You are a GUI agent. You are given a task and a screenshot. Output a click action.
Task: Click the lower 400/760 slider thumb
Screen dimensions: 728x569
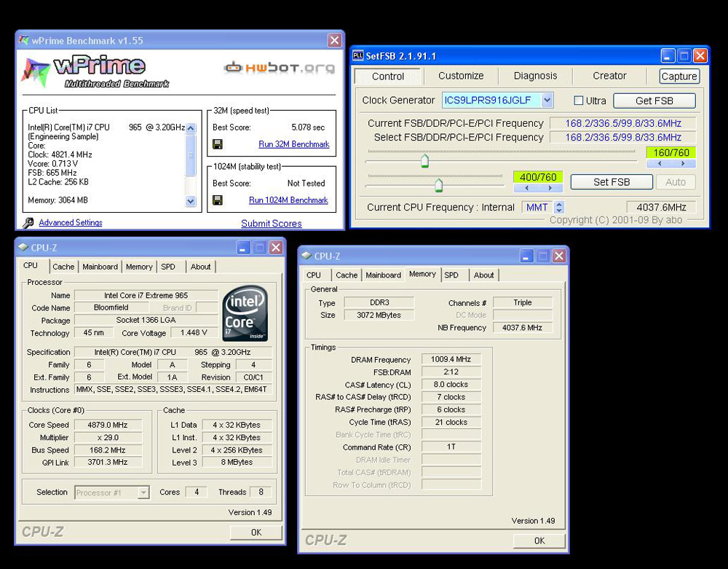438,185
